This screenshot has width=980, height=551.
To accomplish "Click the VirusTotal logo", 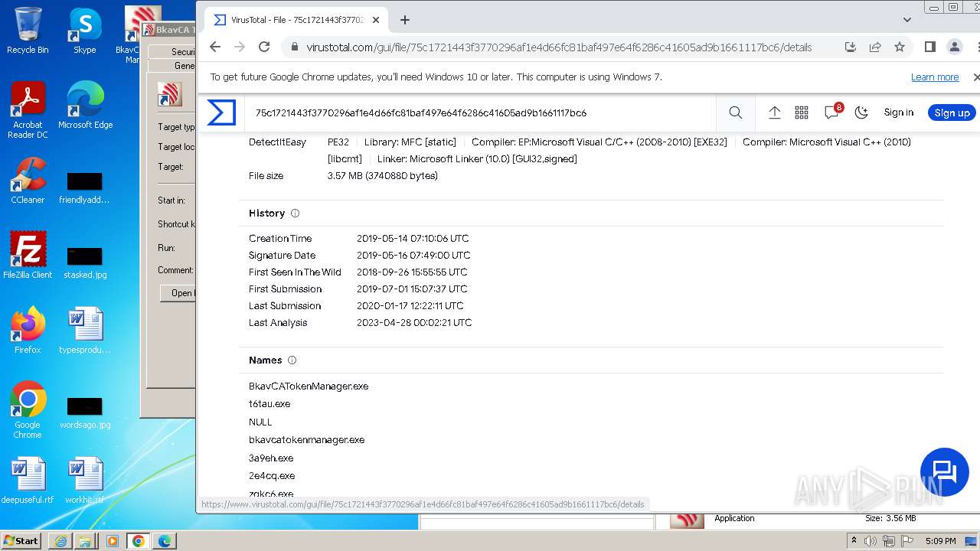I will 221,112.
